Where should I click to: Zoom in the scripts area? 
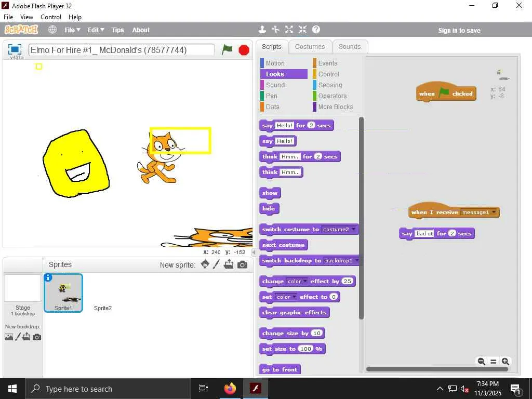(x=506, y=362)
